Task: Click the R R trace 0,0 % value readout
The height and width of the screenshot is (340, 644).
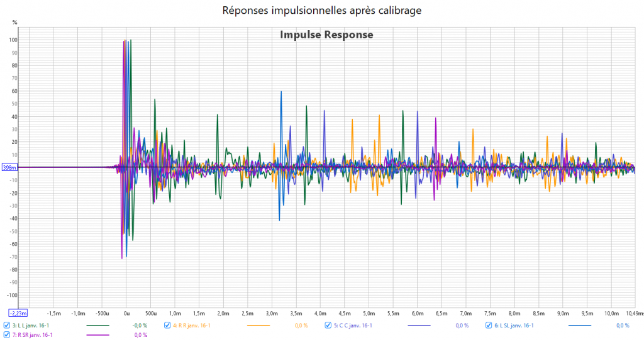Action: point(301,326)
